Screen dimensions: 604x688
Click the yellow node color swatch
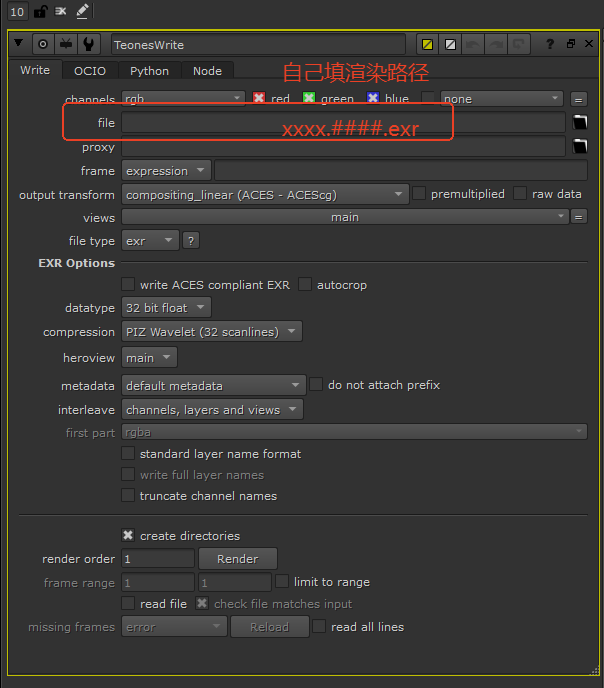[427, 44]
